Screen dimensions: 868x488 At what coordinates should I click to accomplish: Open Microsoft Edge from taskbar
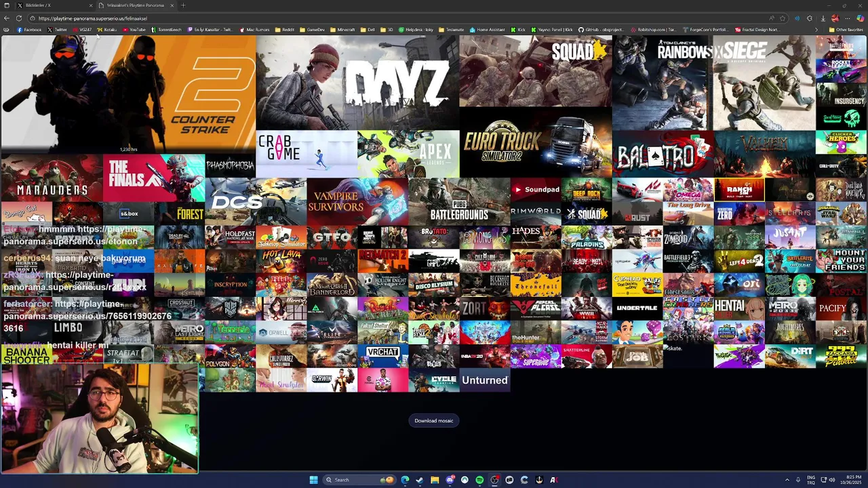pyautogui.click(x=405, y=480)
